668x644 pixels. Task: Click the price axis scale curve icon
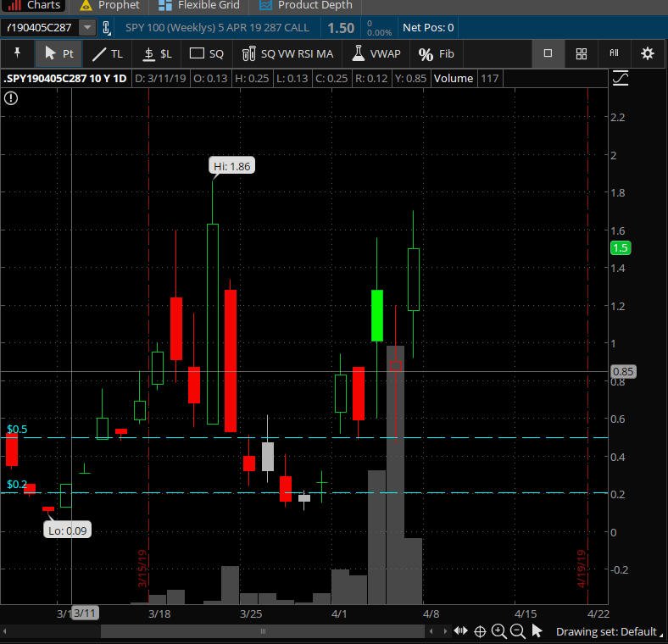click(621, 78)
